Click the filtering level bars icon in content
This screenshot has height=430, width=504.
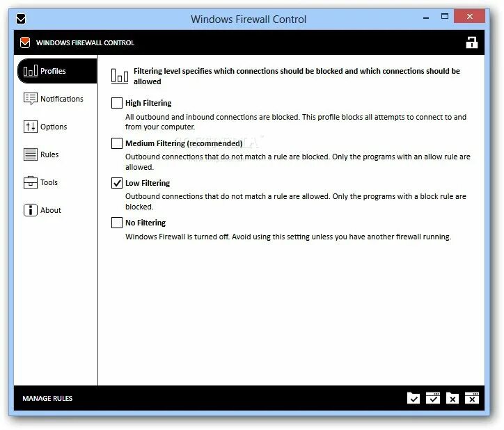click(x=120, y=76)
